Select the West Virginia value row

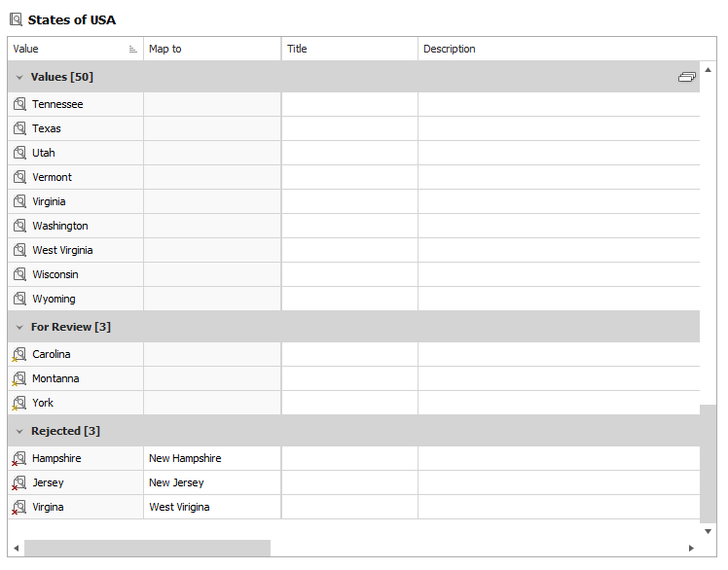(62, 250)
